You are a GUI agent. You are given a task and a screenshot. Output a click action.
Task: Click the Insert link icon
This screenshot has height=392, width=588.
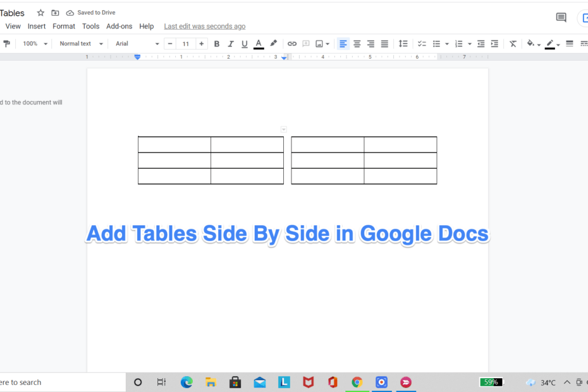click(x=291, y=44)
